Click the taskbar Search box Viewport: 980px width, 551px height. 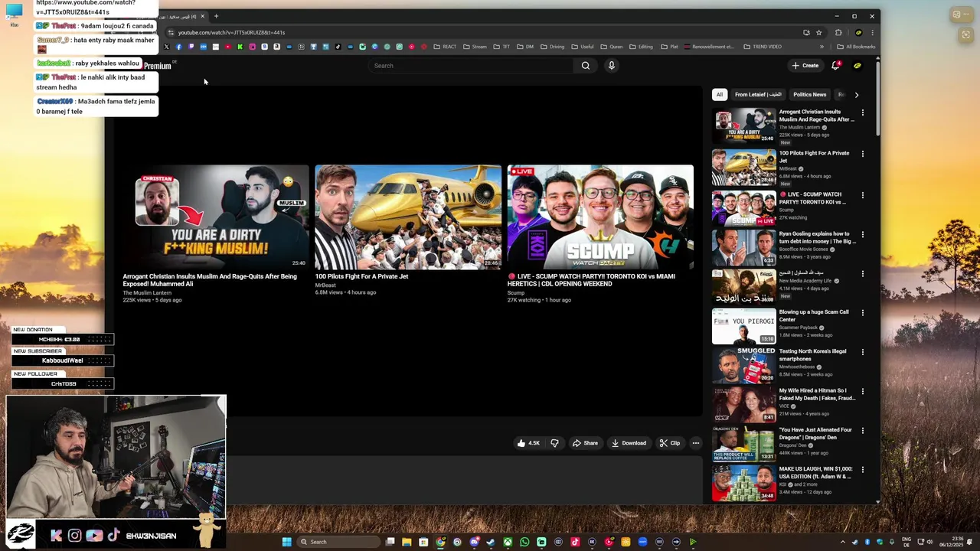pos(338,542)
